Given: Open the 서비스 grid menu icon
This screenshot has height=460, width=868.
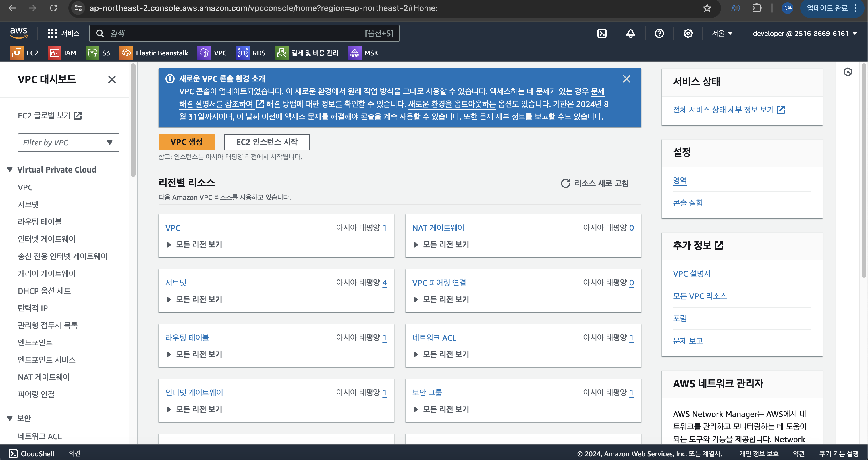Looking at the screenshot, I should [x=52, y=33].
